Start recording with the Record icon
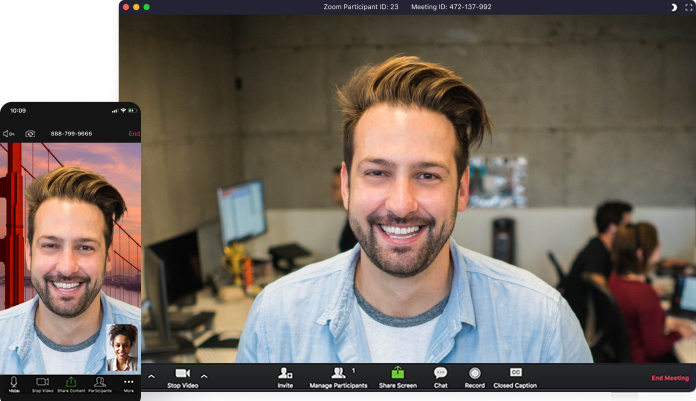The width and height of the screenshot is (696, 401). [475, 373]
